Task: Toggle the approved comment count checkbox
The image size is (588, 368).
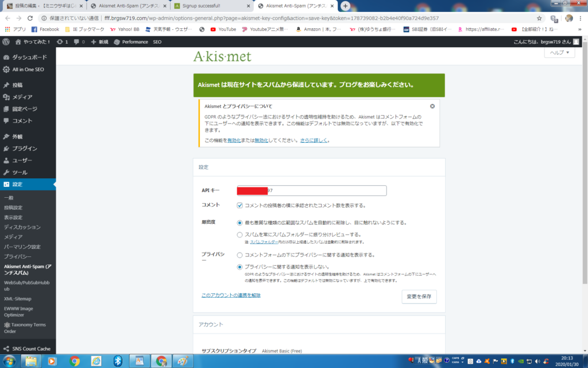Action: coord(240,205)
